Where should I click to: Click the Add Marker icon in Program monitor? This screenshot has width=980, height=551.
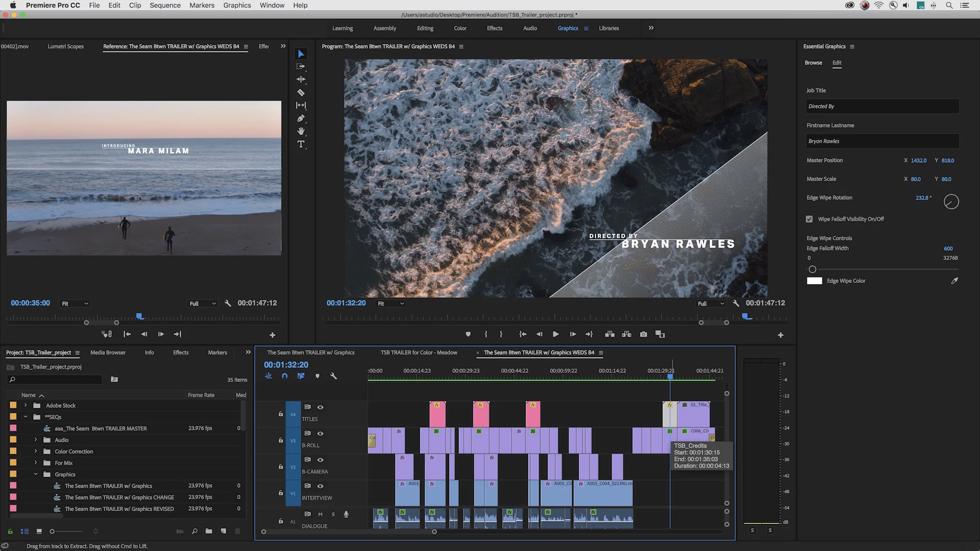(x=468, y=334)
